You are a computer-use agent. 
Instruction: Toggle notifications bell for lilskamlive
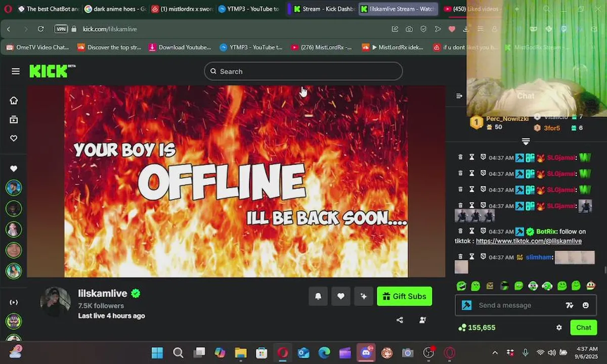(318, 296)
